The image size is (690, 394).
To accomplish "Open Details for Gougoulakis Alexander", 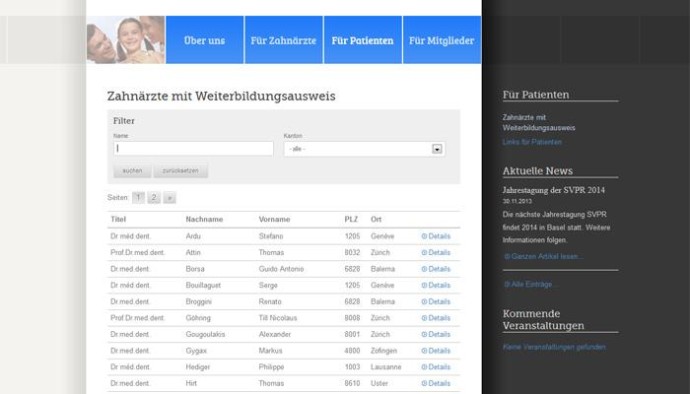I will 436,334.
